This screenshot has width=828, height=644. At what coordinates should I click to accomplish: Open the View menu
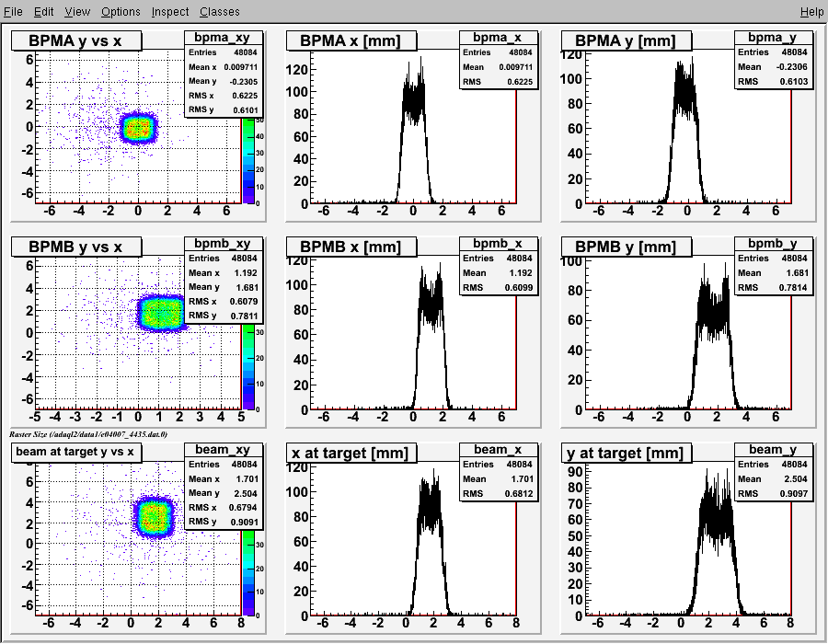pos(77,11)
